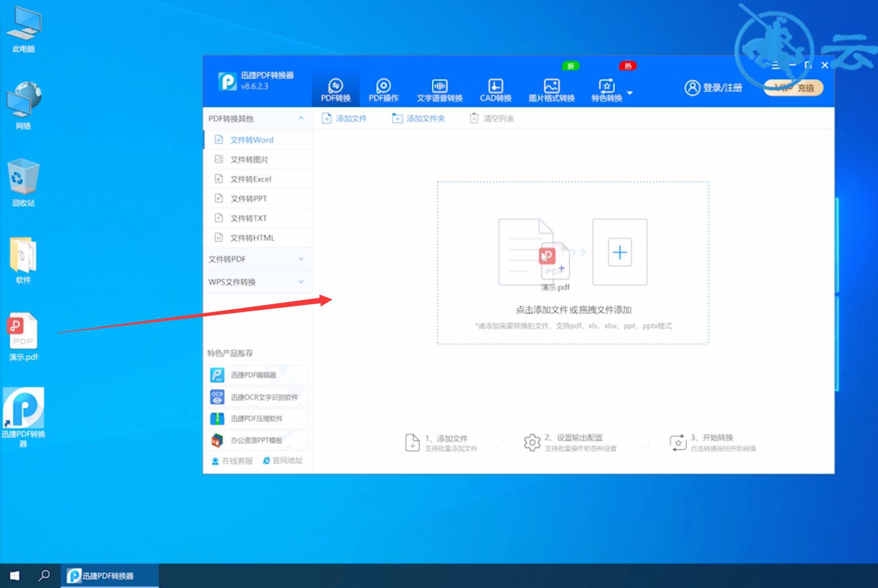Click the 清空列表 button
This screenshot has width=878, height=588.
coord(492,118)
